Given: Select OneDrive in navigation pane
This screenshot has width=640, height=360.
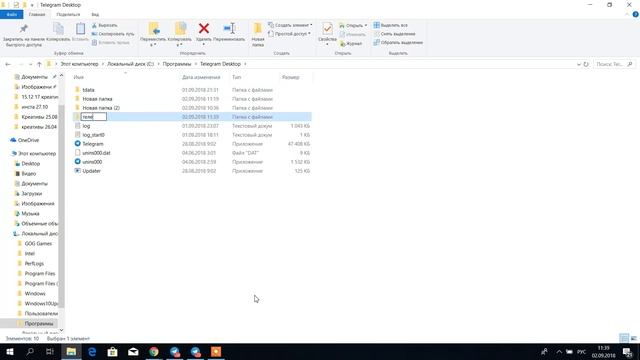Looking at the screenshot, I should 28,140.
